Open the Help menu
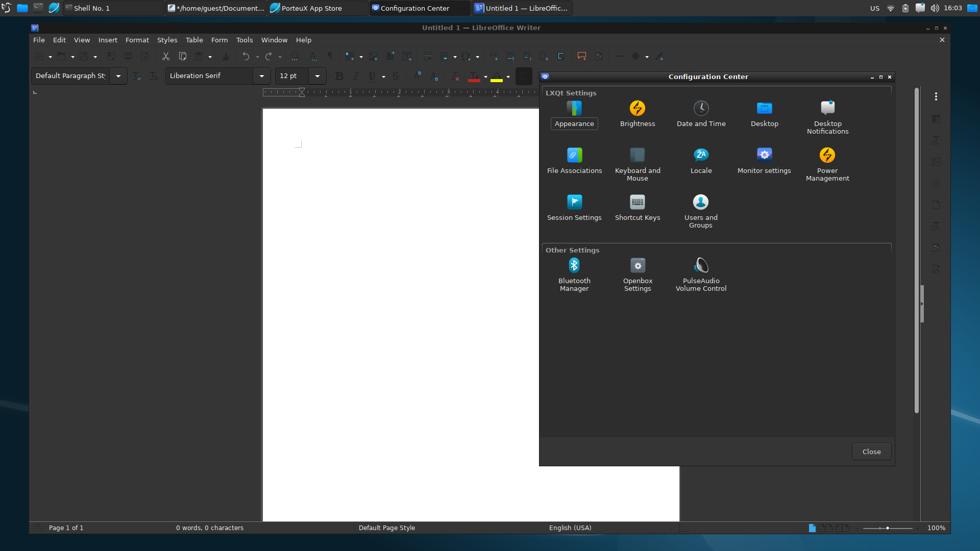The width and height of the screenshot is (980, 551). click(304, 40)
